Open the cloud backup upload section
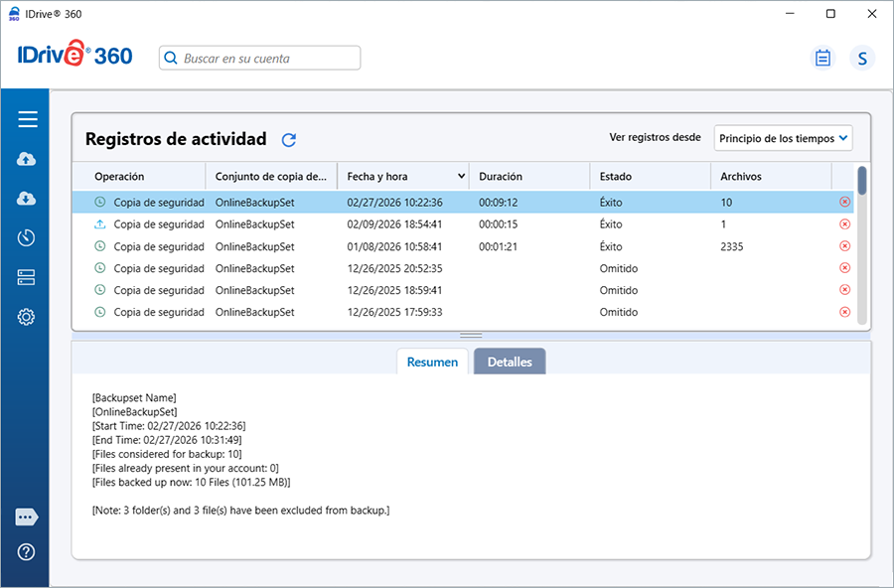This screenshot has width=894, height=588. [x=27, y=159]
